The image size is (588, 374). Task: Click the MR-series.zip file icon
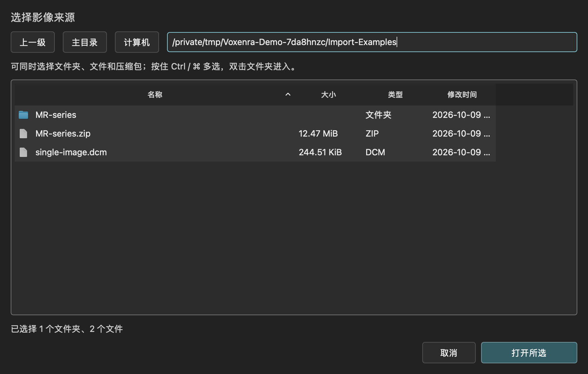[x=23, y=134]
